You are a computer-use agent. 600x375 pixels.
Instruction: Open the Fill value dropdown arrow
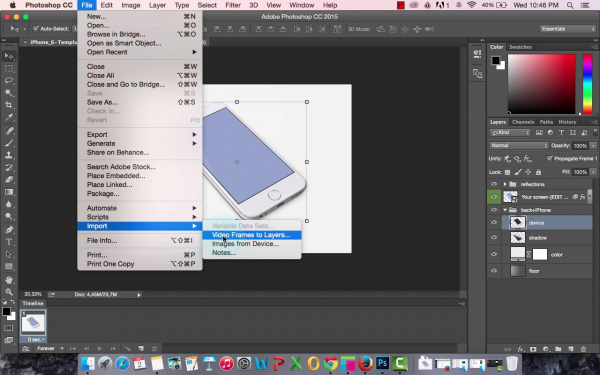(593, 172)
